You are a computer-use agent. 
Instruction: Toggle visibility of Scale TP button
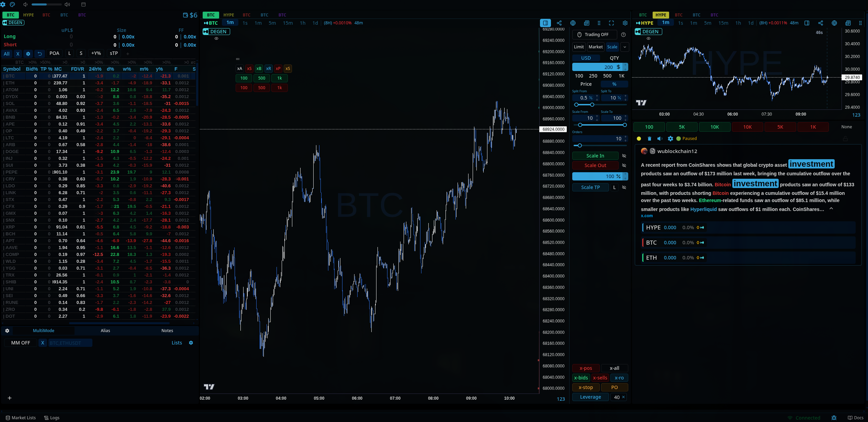[624, 187]
